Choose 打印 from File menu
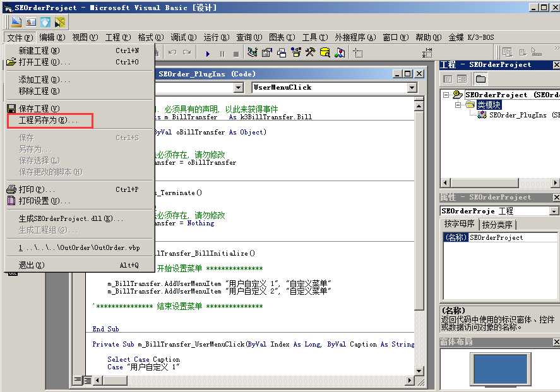 (x=78, y=189)
